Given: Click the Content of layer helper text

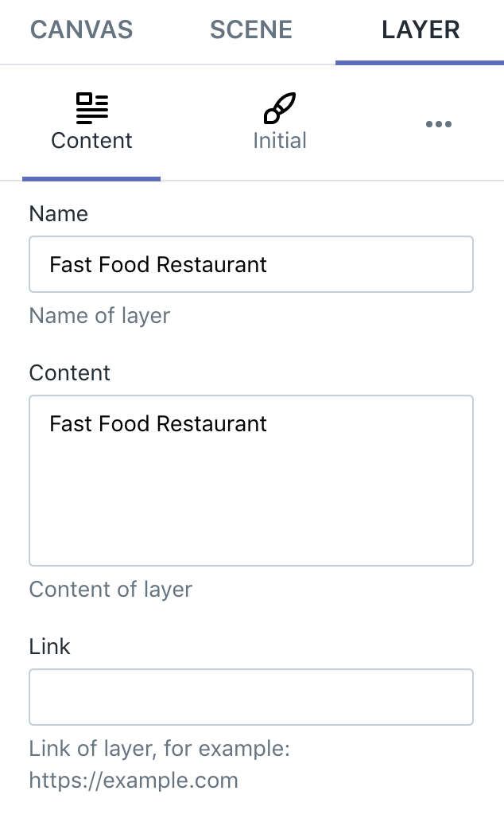Looking at the screenshot, I should click(110, 590).
